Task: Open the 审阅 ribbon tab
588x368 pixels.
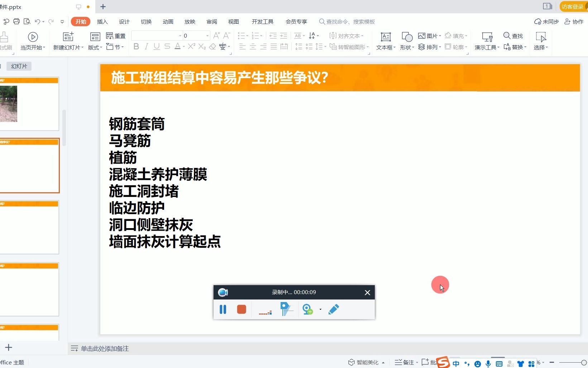Action: 211,22
